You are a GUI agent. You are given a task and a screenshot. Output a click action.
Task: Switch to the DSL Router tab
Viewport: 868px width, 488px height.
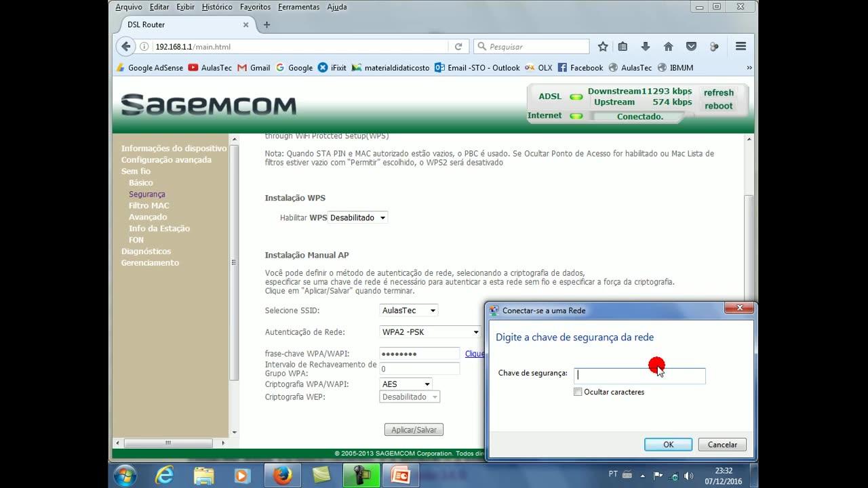pyautogui.click(x=145, y=24)
